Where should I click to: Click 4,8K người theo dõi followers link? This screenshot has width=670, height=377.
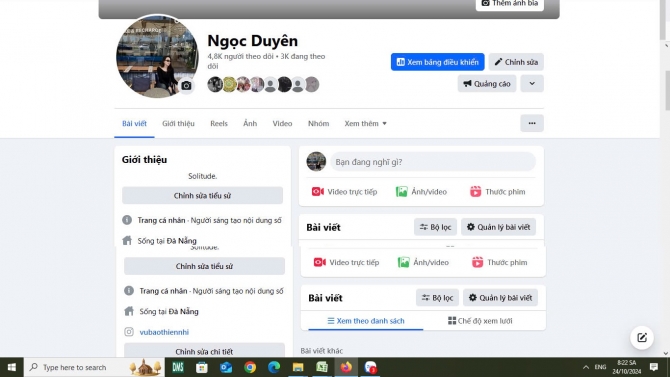click(240, 56)
